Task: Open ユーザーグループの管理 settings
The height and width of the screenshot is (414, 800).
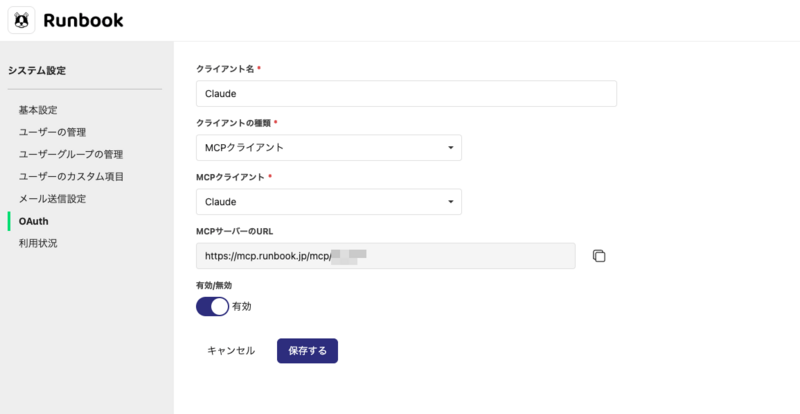Action: (x=71, y=154)
